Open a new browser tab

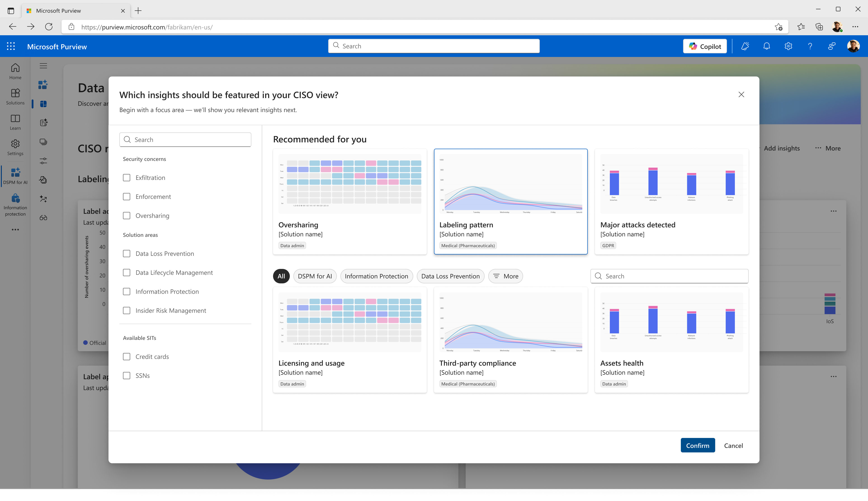pyautogui.click(x=138, y=11)
